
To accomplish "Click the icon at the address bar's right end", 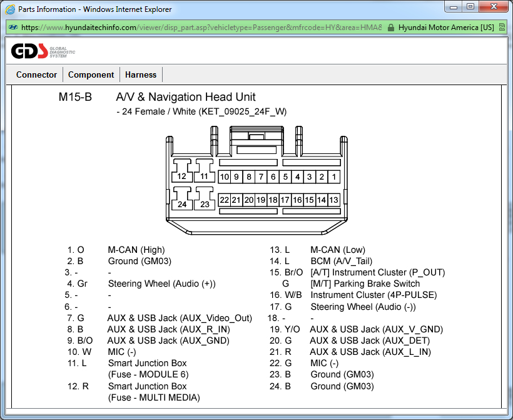I will coord(502,28).
